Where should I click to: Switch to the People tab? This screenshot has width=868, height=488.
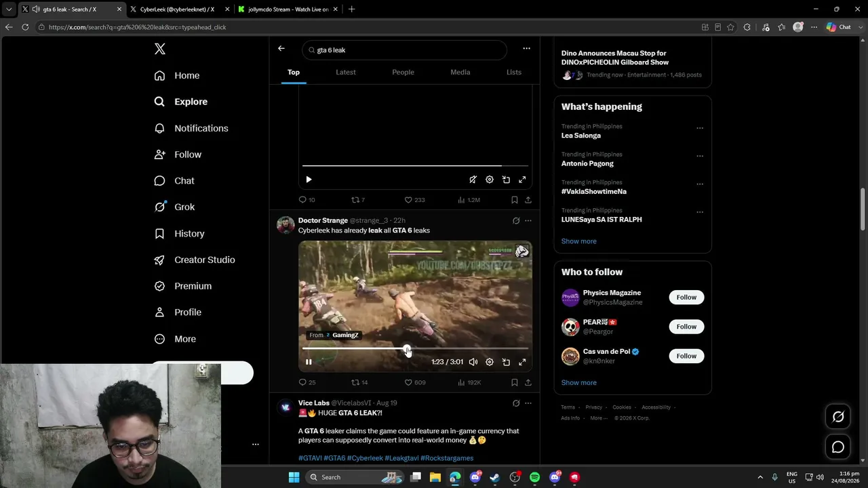click(x=403, y=72)
